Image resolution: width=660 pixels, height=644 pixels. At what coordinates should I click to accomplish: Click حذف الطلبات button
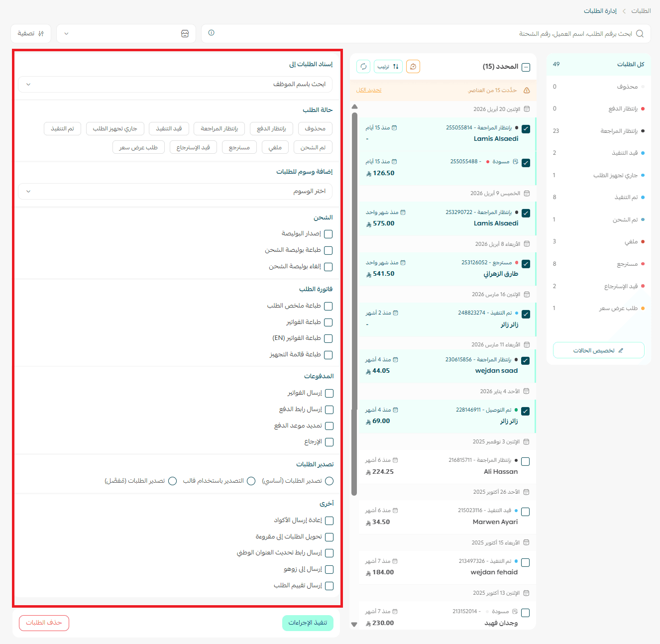point(44,623)
